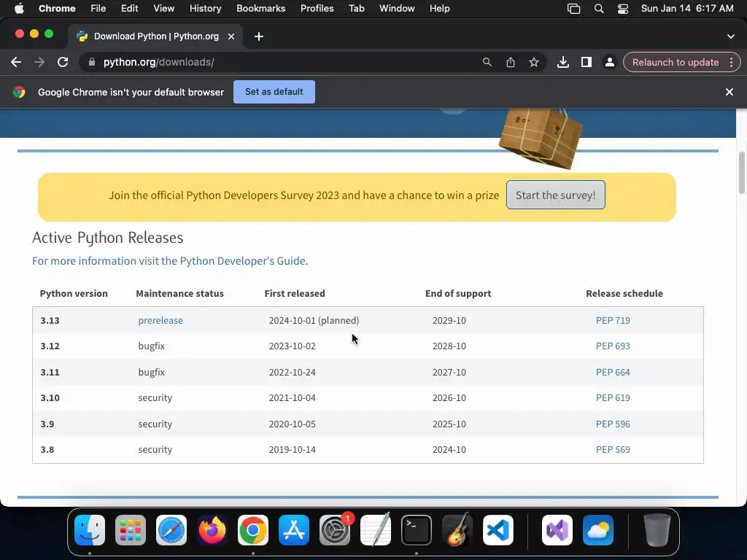Open Terminal from the Dock
Viewport: 747px width, 560px height.
pyautogui.click(x=417, y=530)
